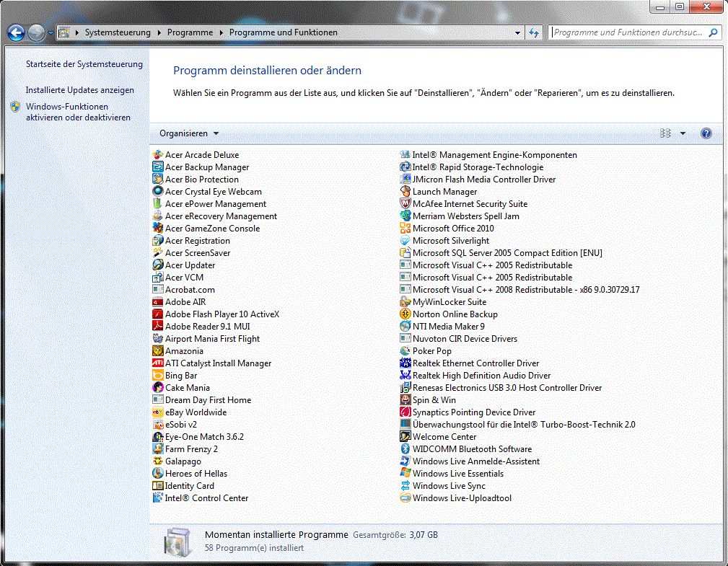Image resolution: width=728 pixels, height=566 pixels.
Task: Select Microsoft Visual C++ 2008 Redistributable entry
Action: click(520, 290)
